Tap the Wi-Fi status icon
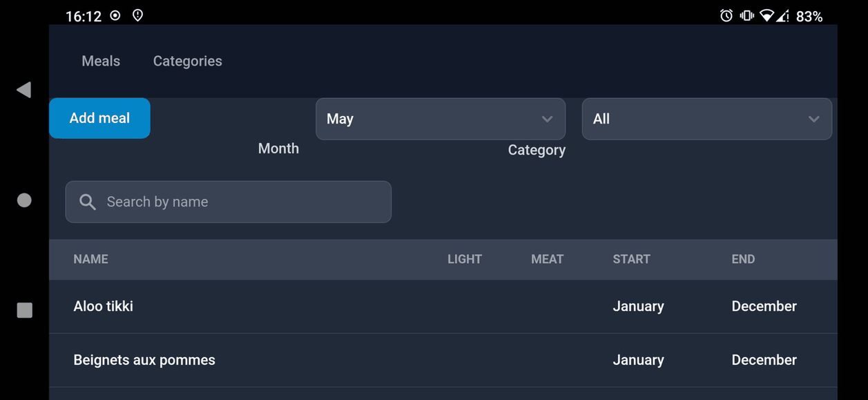 click(x=768, y=15)
